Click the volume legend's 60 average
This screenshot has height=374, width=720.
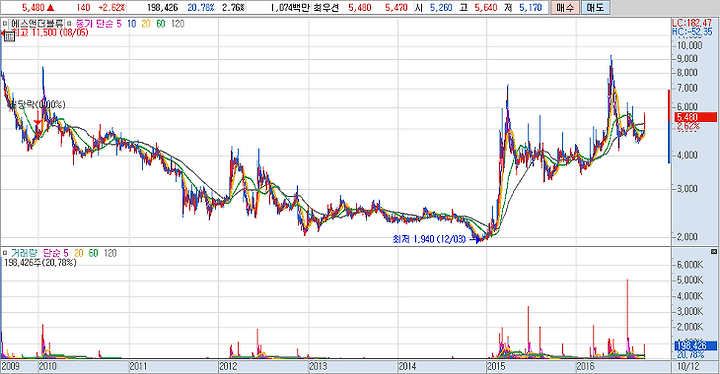(93, 253)
